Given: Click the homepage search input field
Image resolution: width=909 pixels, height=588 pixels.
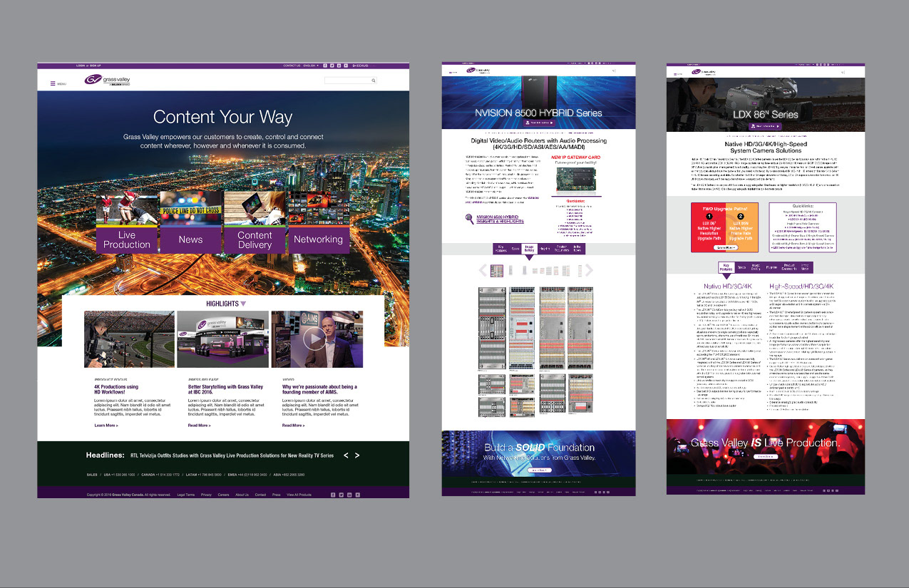Looking at the screenshot, I should point(350,81).
